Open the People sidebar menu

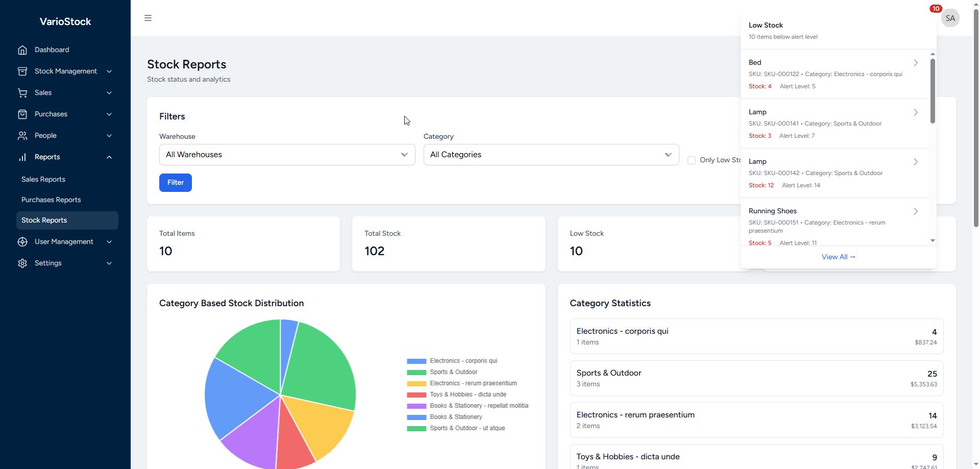pos(65,136)
